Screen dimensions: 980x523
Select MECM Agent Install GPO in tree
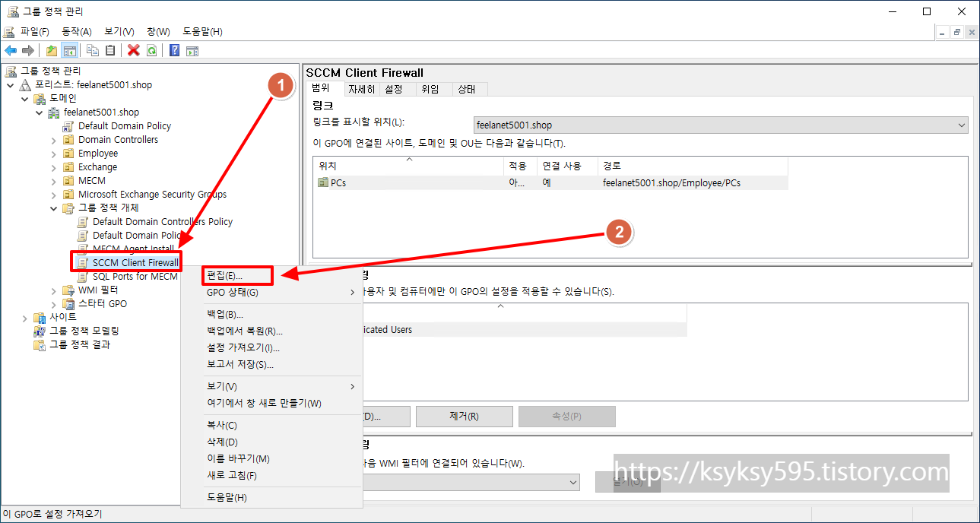click(x=133, y=249)
